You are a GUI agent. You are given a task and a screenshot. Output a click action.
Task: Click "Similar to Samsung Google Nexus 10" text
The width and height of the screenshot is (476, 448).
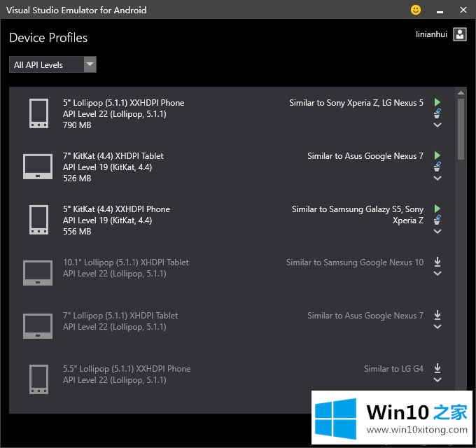[x=355, y=262]
